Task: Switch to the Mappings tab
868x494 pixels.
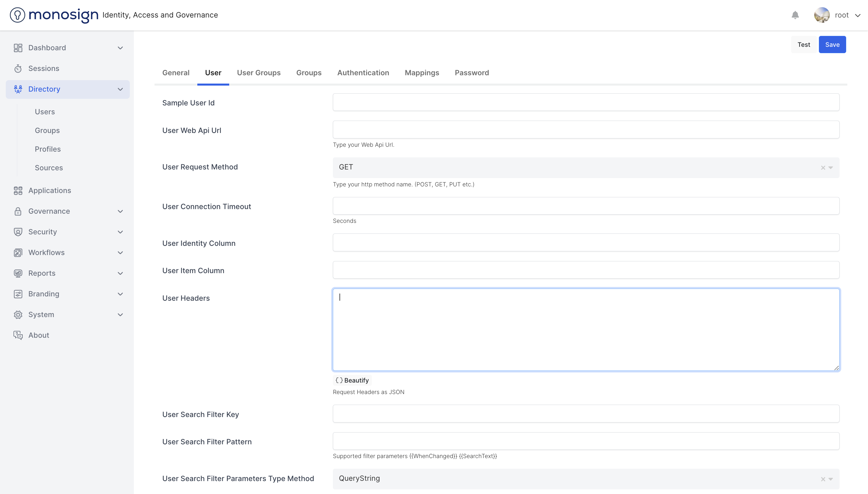Action: pos(422,73)
